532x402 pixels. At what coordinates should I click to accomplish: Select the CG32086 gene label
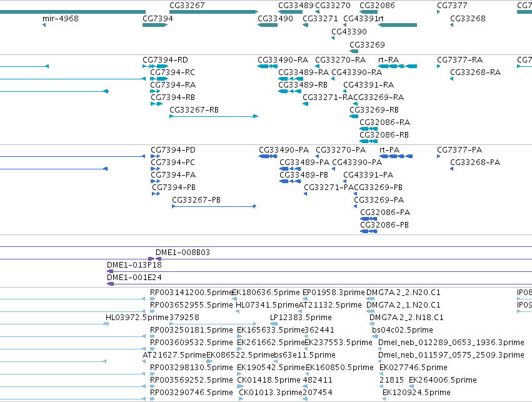pos(377,6)
